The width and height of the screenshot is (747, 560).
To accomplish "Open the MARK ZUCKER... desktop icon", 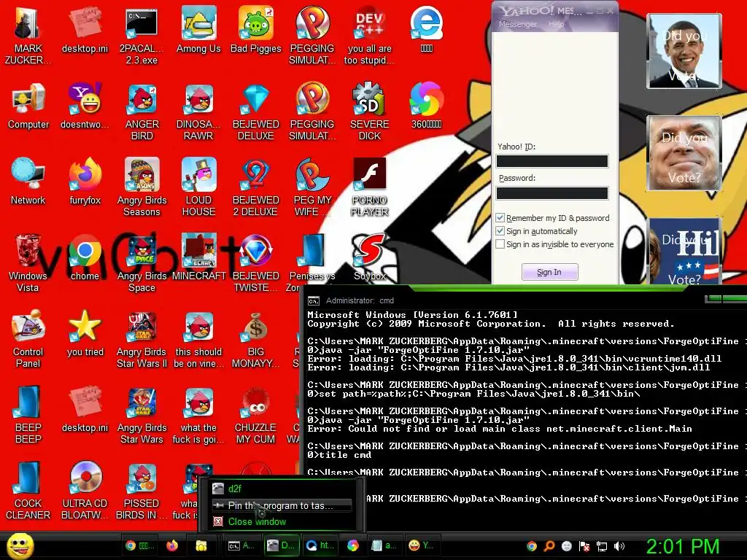I will pos(28,34).
